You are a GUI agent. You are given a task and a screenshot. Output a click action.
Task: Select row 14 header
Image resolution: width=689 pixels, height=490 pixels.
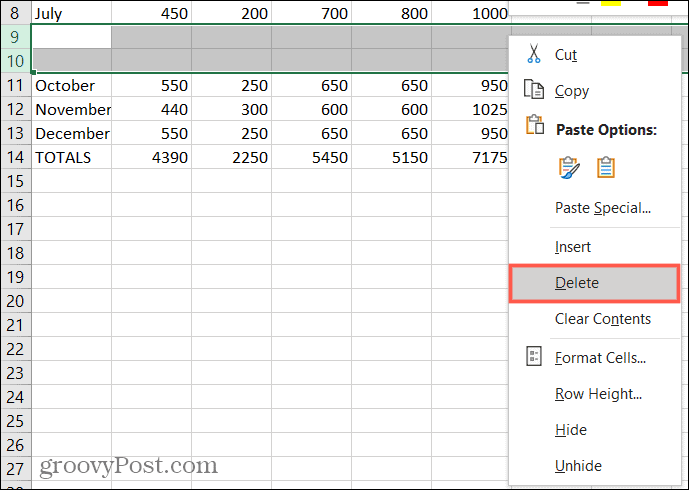coord(16,157)
